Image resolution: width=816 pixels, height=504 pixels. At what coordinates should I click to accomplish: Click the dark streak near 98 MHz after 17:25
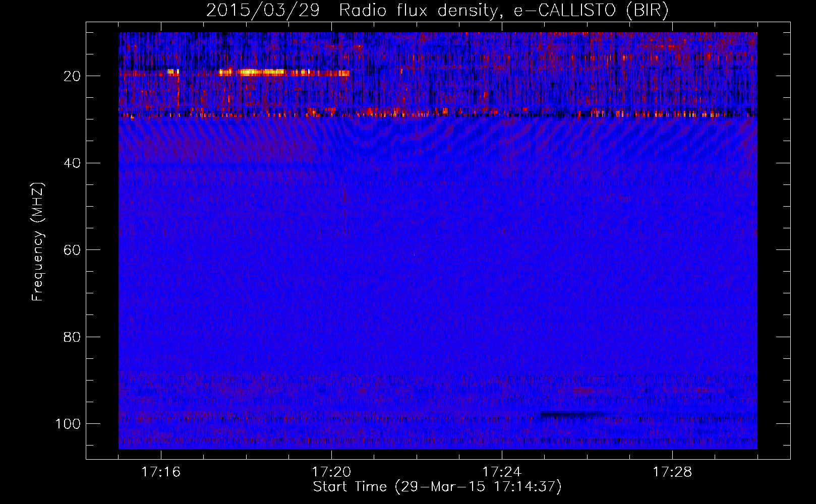pyautogui.click(x=570, y=415)
